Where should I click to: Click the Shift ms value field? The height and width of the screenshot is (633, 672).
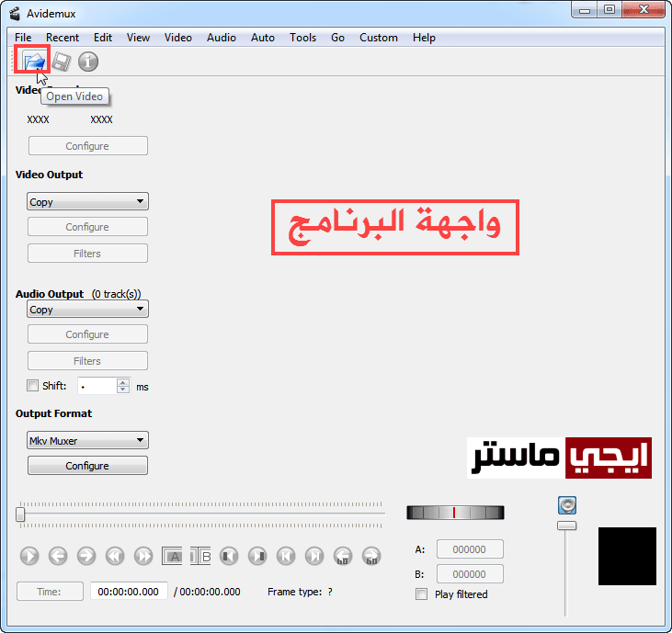[x=97, y=386]
